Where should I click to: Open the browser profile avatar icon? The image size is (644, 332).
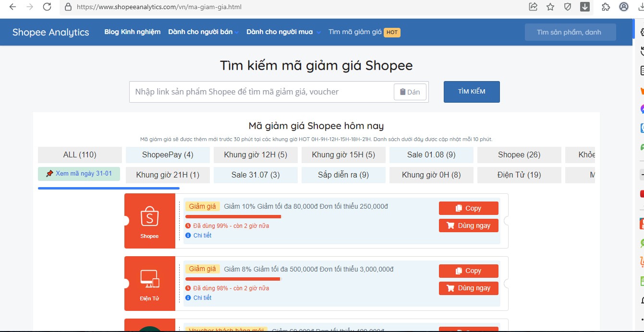pyautogui.click(x=624, y=7)
